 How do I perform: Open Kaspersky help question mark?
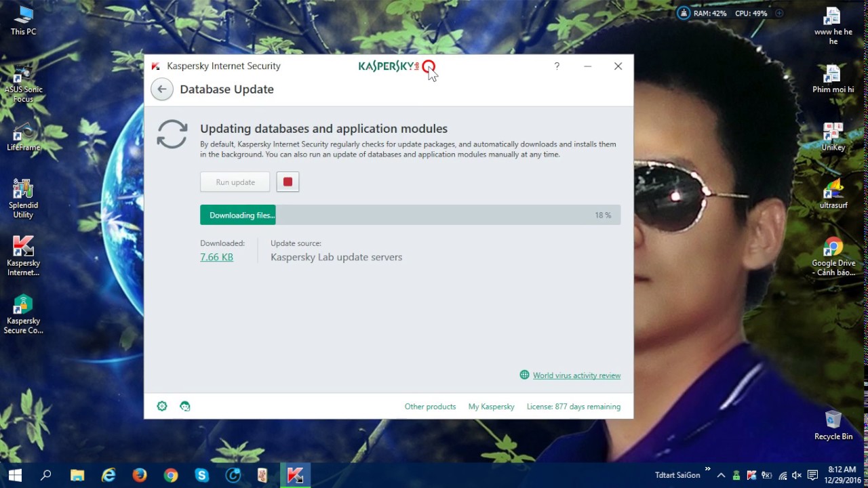(557, 66)
